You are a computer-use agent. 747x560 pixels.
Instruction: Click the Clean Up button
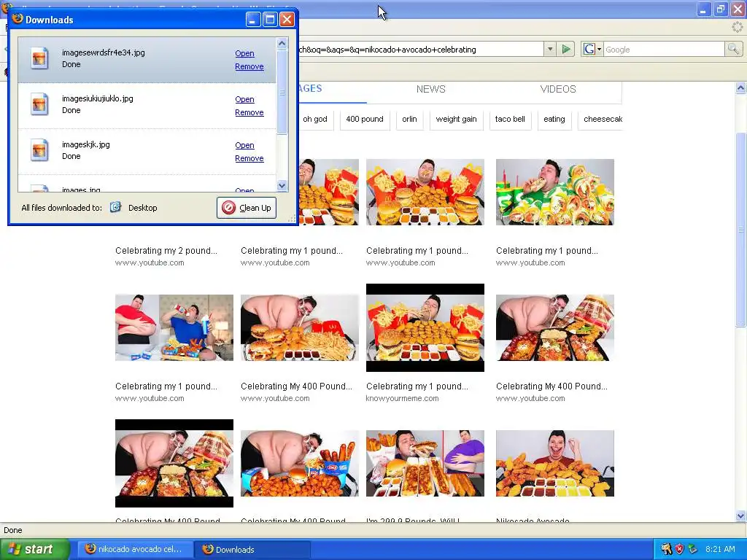[x=247, y=208]
